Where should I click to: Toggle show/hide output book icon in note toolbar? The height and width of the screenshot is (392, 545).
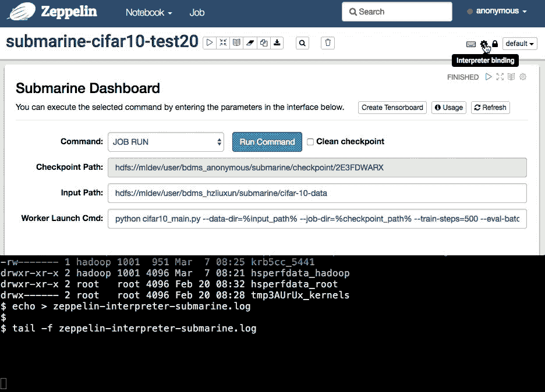(x=237, y=42)
